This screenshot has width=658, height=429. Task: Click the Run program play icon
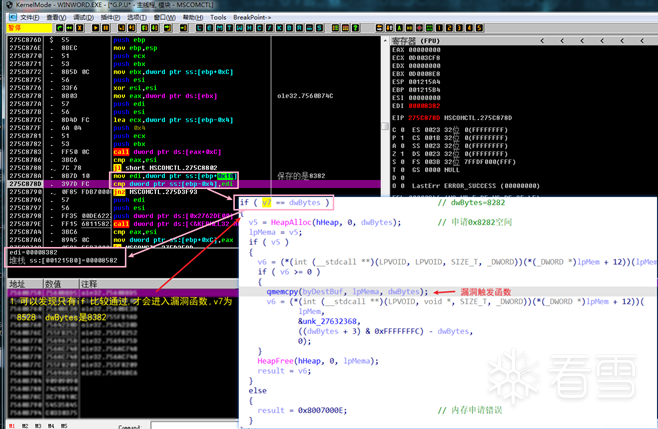tap(96, 28)
